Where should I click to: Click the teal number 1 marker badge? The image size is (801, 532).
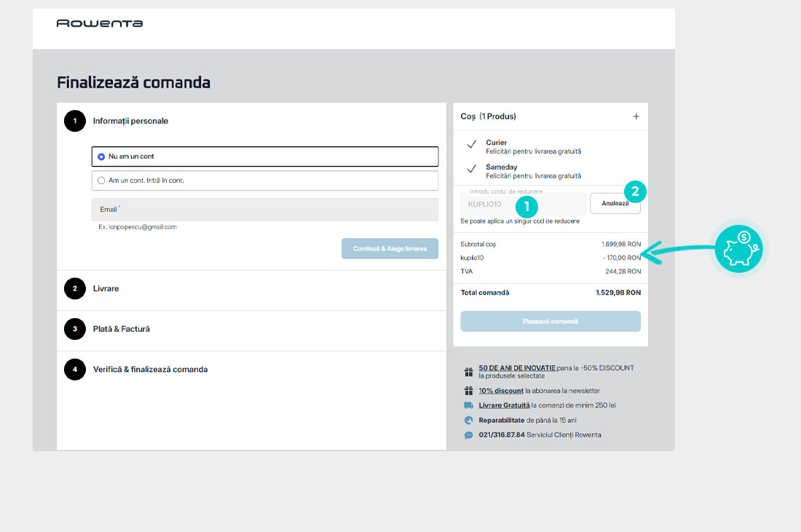[x=526, y=206]
